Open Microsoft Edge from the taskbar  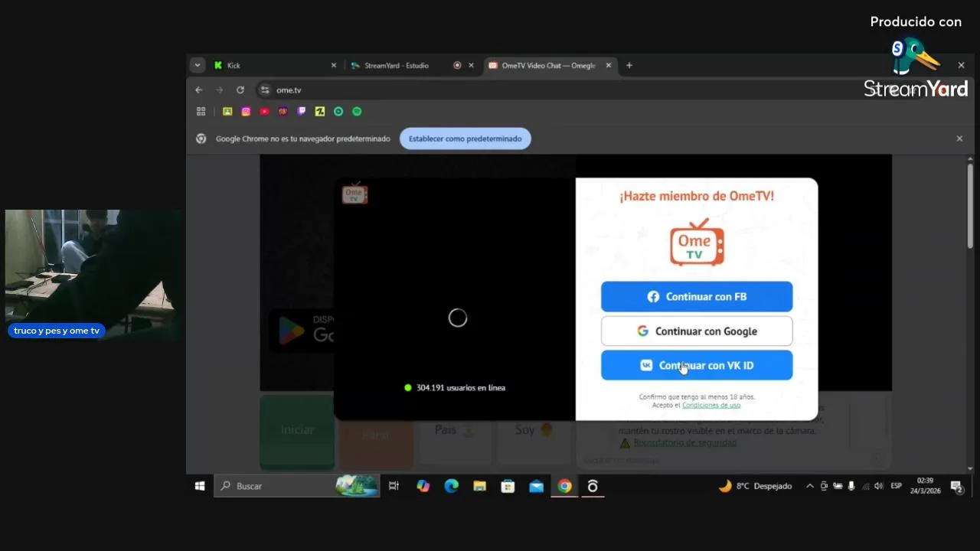click(451, 486)
